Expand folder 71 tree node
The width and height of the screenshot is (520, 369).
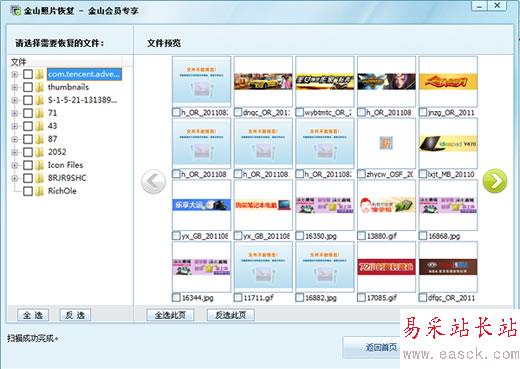pyautogui.click(x=14, y=113)
